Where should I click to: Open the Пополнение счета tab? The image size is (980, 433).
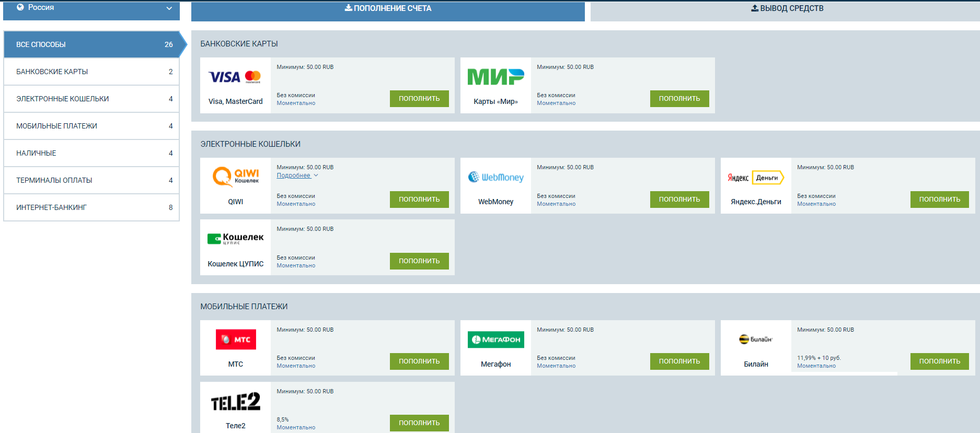(388, 9)
